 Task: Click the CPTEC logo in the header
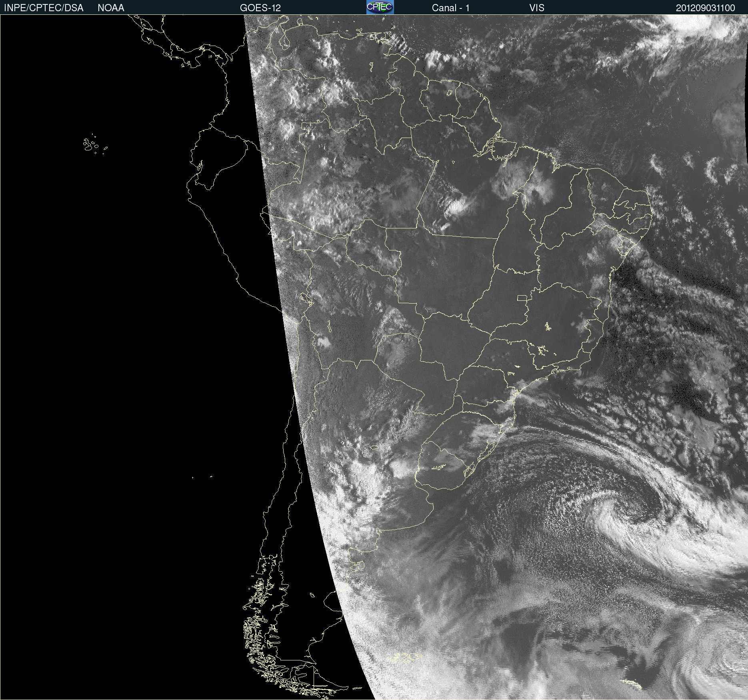[380, 7]
